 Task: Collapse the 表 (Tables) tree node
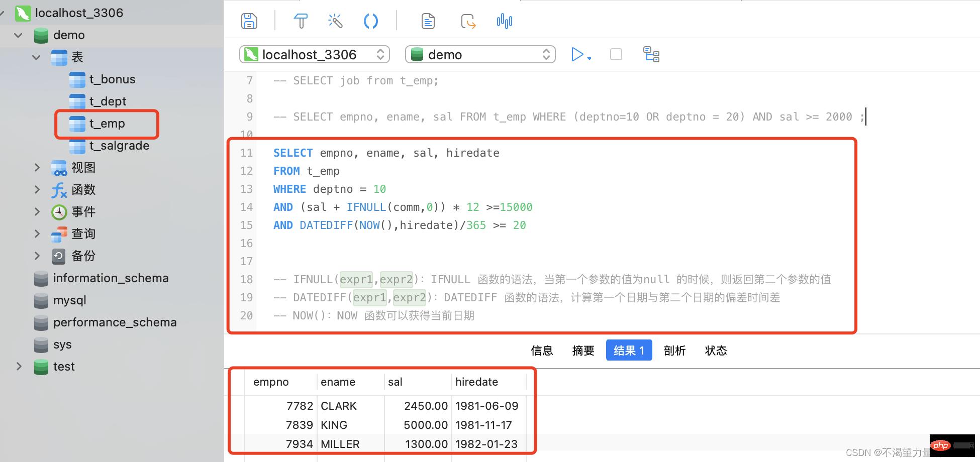click(x=36, y=57)
